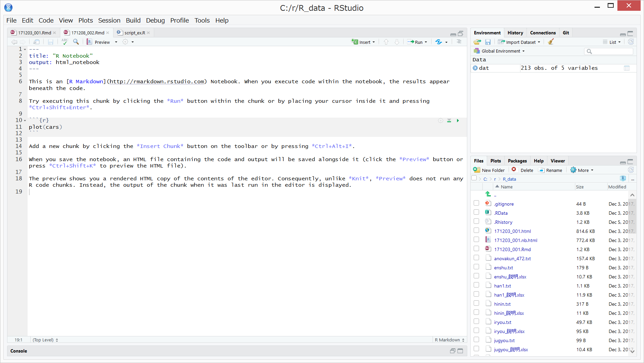The image size is (644, 363).
Task: Open the Run dropdown menu
Action: (x=426, y=42)
